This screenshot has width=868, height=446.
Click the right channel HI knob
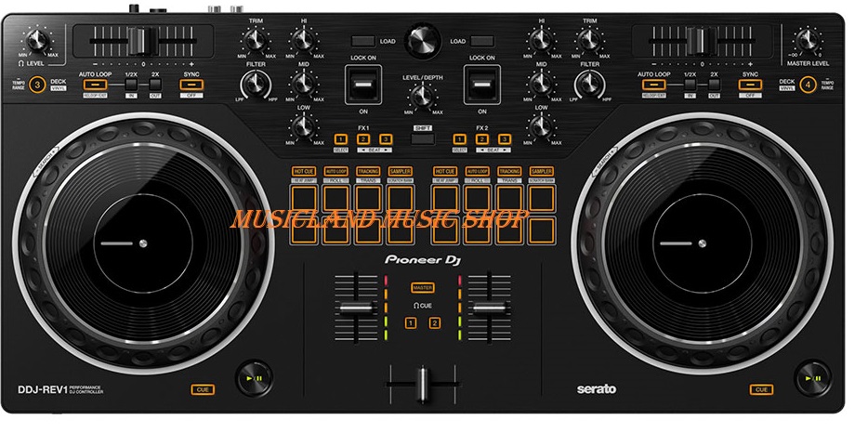coord(541,40)
